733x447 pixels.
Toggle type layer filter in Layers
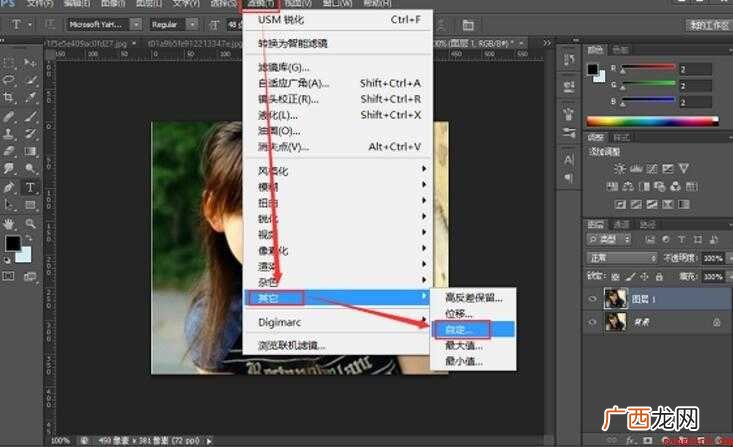[x=682, y=240]
